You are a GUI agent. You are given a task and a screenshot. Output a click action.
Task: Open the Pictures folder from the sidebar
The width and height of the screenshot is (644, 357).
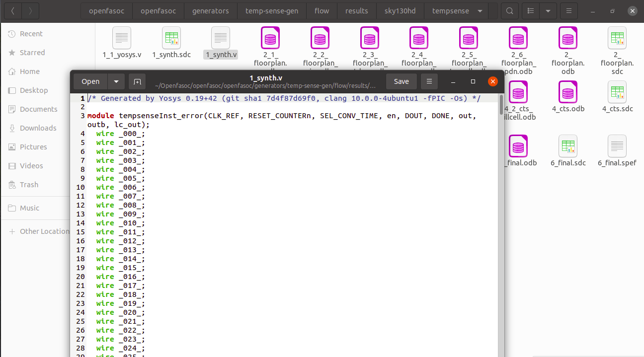pos(32,146)
